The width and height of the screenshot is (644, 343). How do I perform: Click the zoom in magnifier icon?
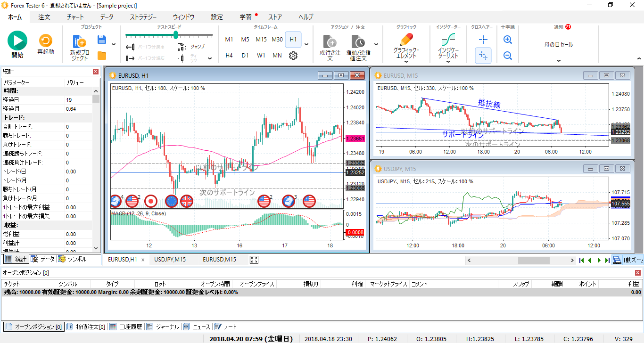pos(508,40)
